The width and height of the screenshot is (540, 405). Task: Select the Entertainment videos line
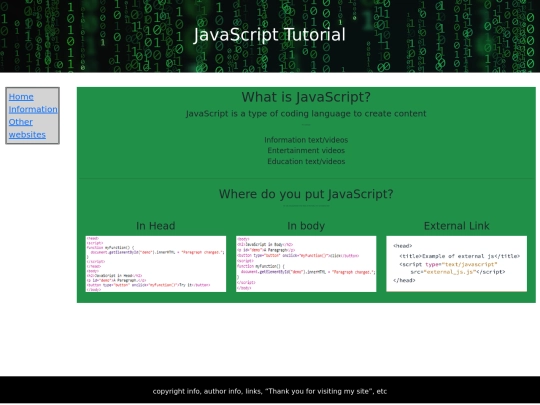306,150
